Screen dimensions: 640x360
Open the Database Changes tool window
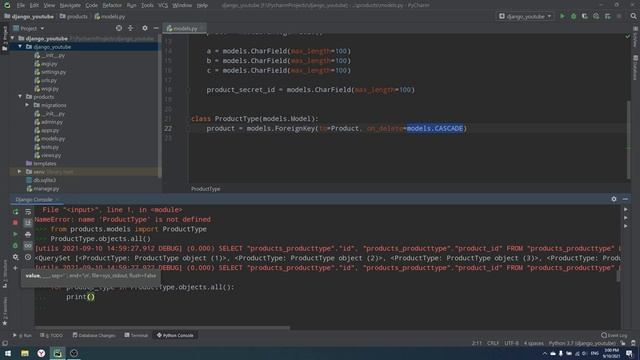tap(94, 335)
